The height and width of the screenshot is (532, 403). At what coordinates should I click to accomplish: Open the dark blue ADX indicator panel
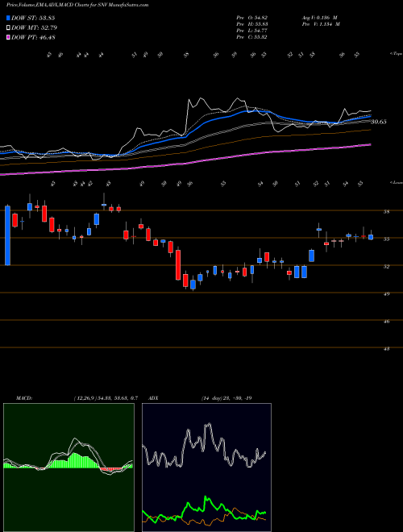pos(206,468)
